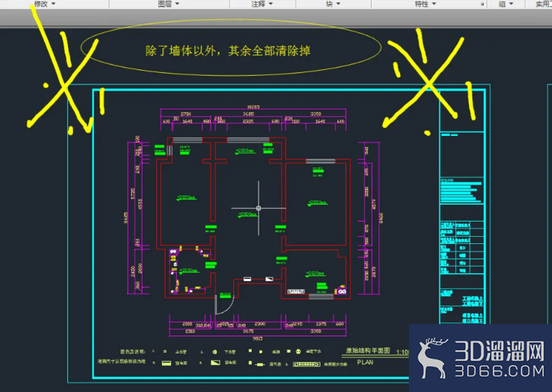The height and width of the screenshot is (392, 552).
Task: Expand the 图层 ribbon panel
Action: tap(169, 4)
